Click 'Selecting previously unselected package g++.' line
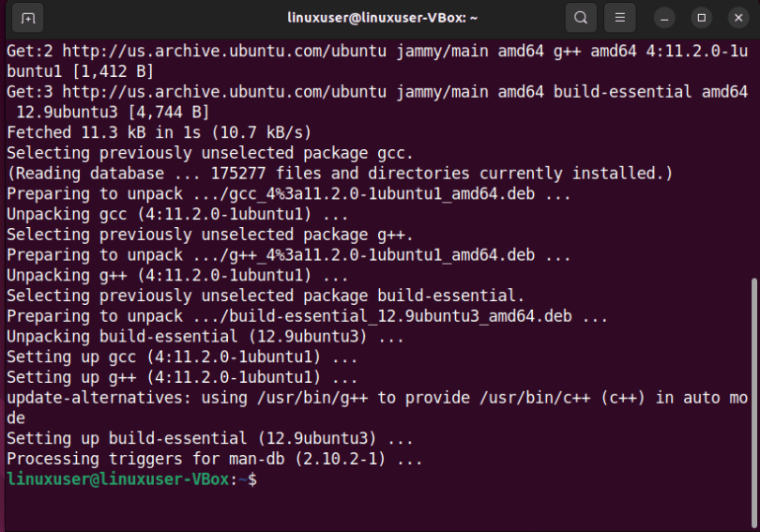 click(210, 235)
